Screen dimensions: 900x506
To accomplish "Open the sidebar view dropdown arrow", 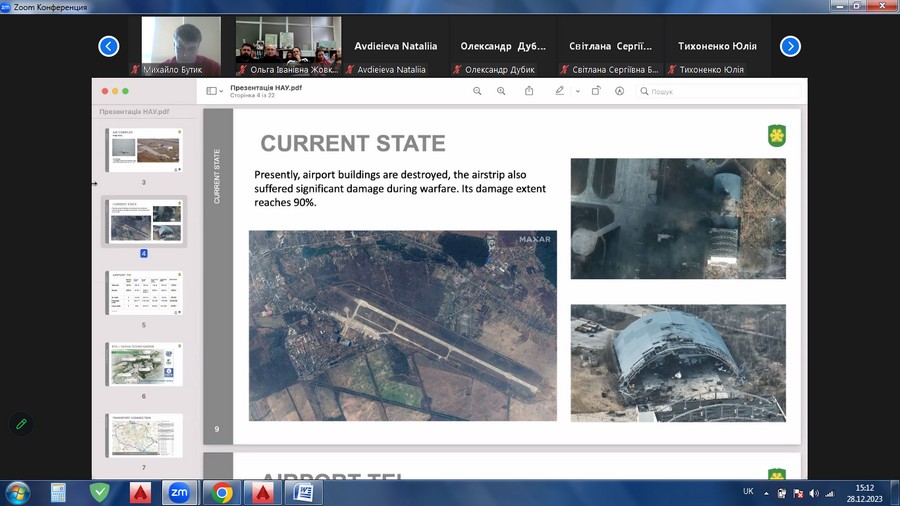I will pyautogui.click(x=221, y=91).
